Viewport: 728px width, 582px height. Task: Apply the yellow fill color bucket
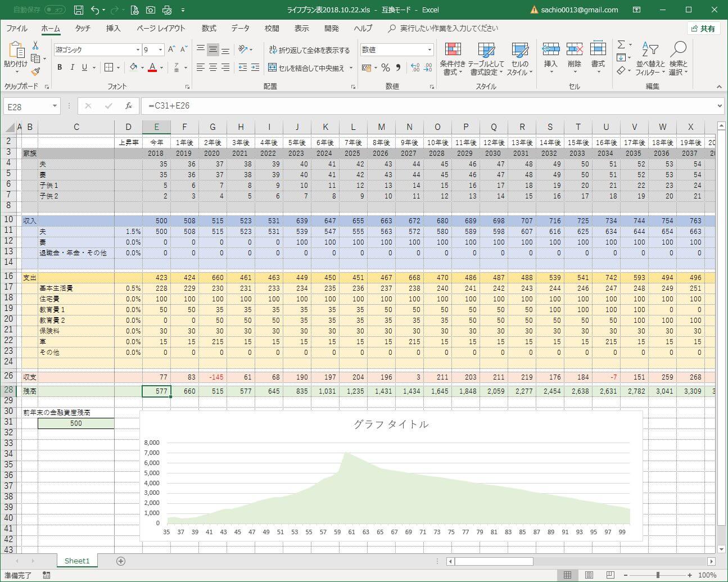[133, 67]
